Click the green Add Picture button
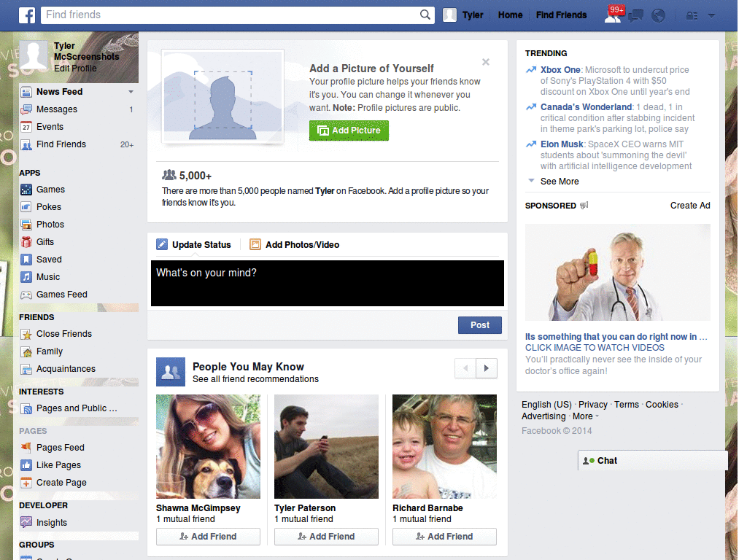The height and width of the screenshot is (560, 747). click(349, 131)
